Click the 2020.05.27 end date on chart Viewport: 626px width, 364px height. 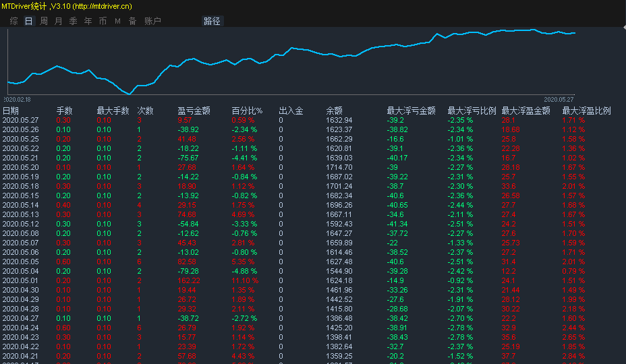coord(559,99)
